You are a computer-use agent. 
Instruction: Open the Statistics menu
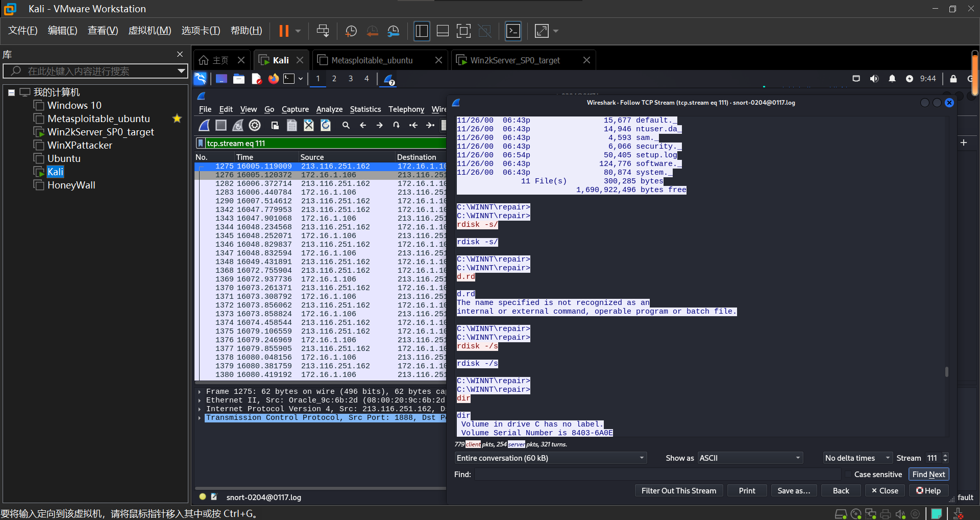pyautogui.click(x=365, y=109)
